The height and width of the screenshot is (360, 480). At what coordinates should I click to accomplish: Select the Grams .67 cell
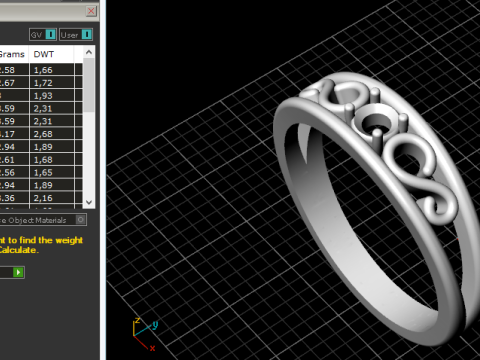coord(14,83)
